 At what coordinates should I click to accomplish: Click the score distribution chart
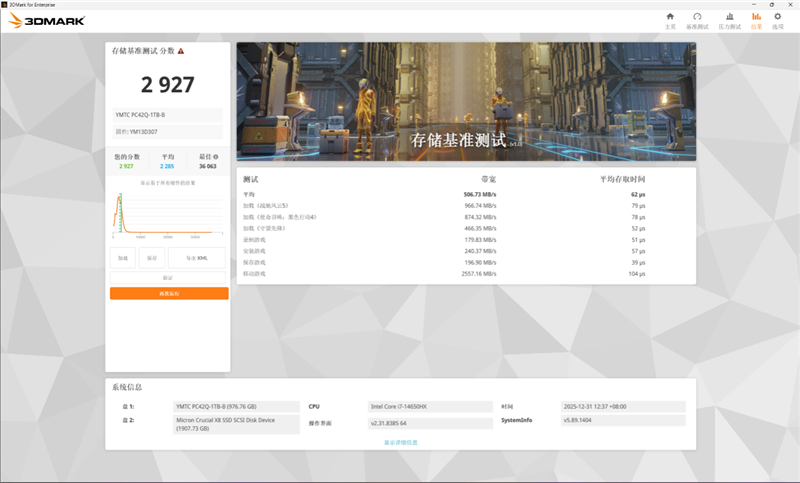168,214
